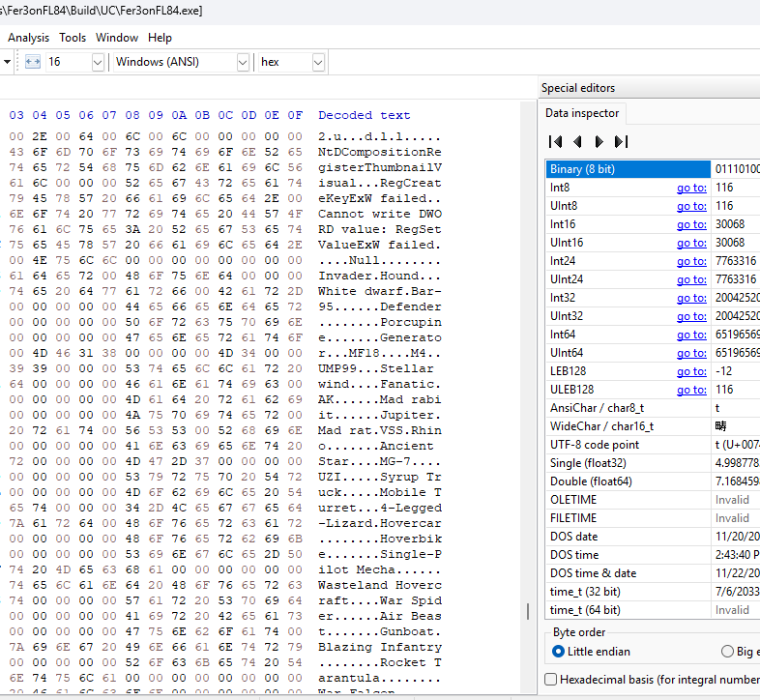760x700 pixels.
Task: Click decoded text 'NtDCompositionRe'
Action: [x=379, y=152]
